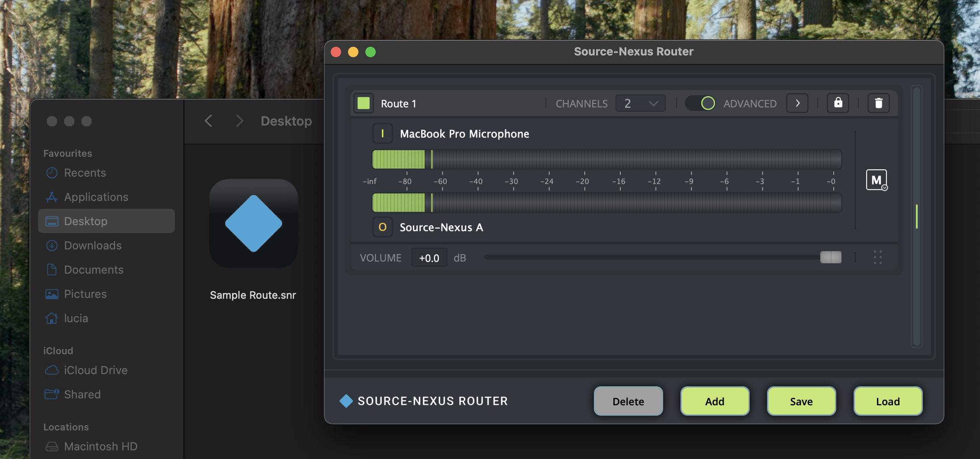
Task: Click the lower output level meter
Action: 607,203
